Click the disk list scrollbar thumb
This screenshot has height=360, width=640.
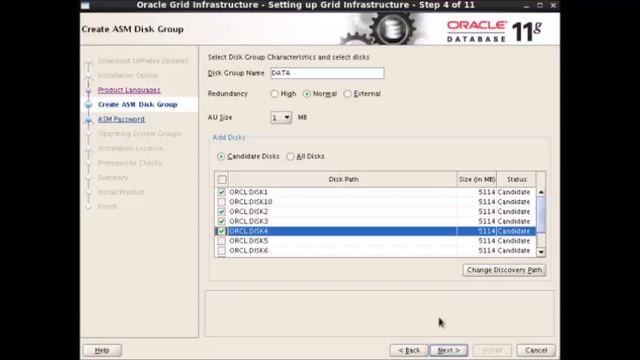tap(541, 215)
